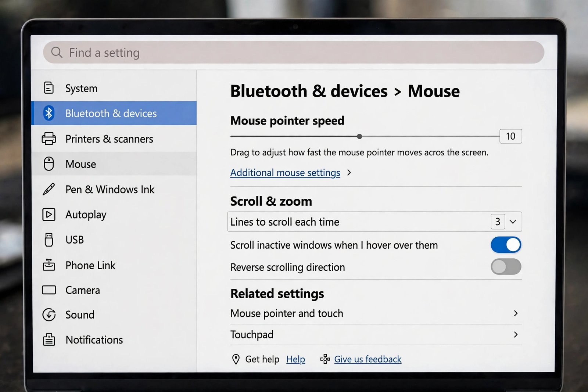Image resolution: width=588 pixels, height=392 pixels.
Task: Click the printer icon in the sidebar
Action: (49, 139)
